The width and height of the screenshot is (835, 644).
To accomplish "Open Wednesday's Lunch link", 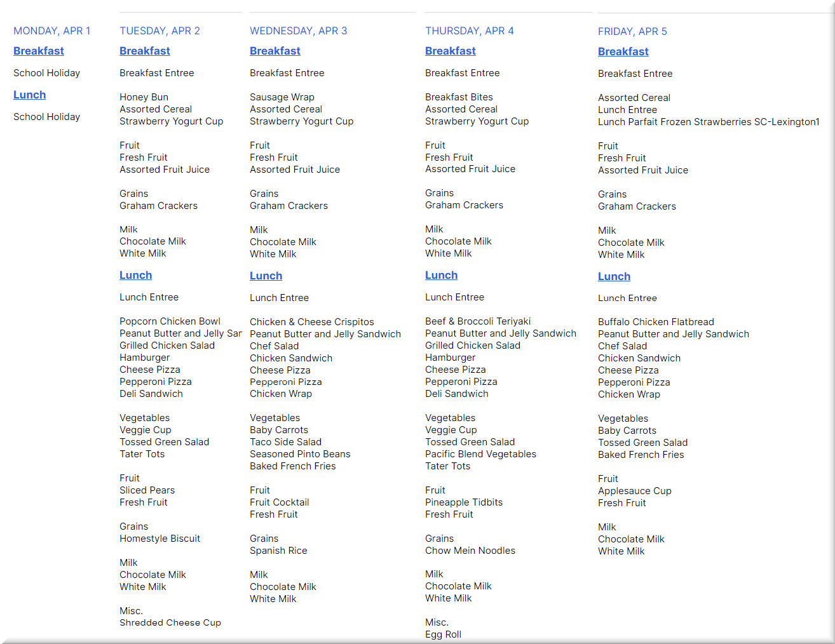I will [266, 276].
